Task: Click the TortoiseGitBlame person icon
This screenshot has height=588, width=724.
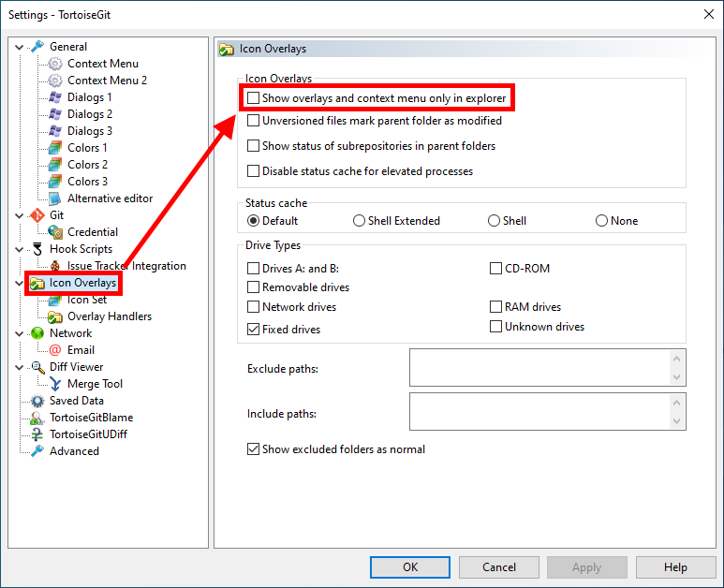Action: tap(37, 418)
